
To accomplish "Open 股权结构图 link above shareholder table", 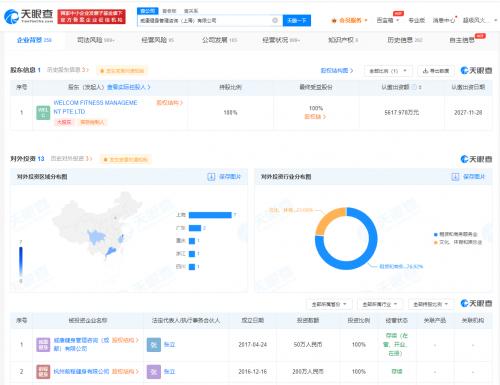I will tap(337, 70).
